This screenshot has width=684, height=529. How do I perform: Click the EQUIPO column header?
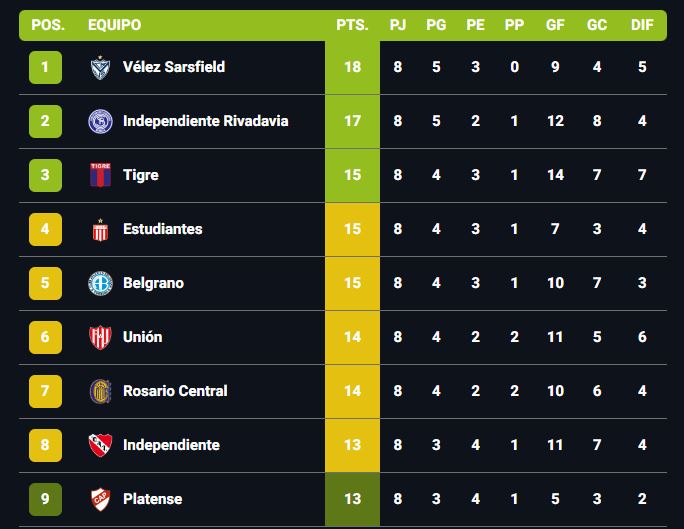114,25
